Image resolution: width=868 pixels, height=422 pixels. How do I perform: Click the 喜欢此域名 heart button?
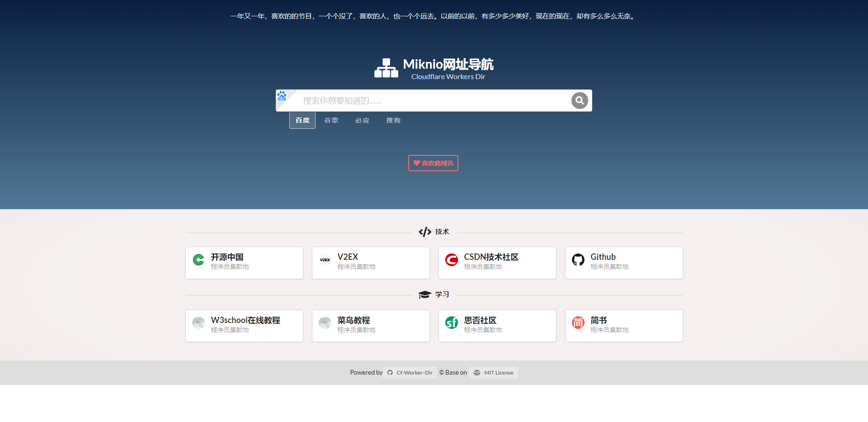[433, 163]
